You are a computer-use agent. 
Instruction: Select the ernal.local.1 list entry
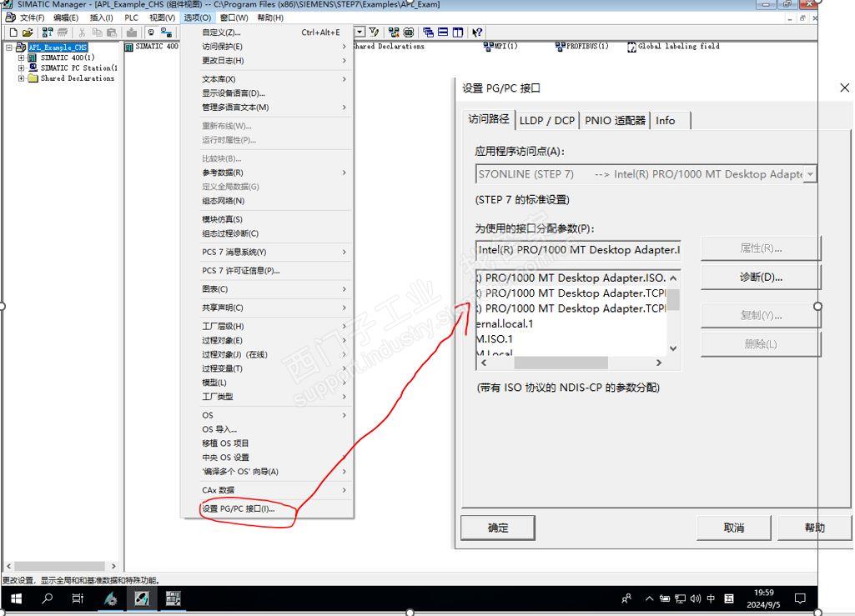(x=571, y=323)
